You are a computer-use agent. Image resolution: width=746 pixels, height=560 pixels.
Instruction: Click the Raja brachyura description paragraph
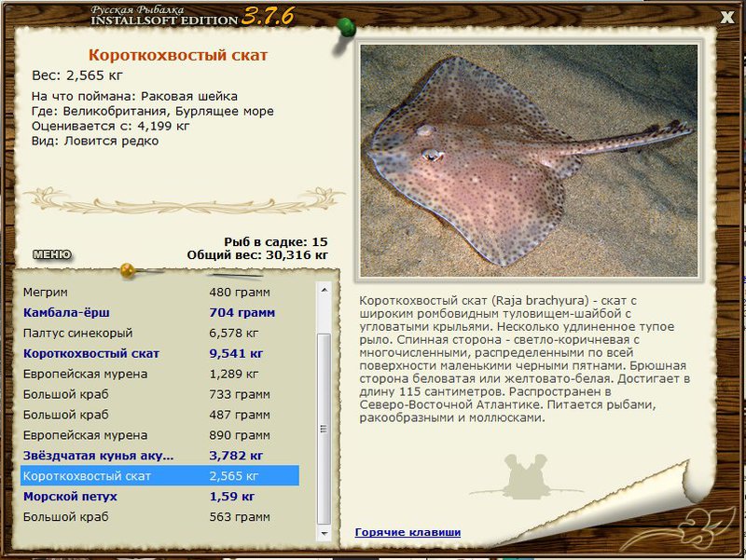[525, 359]
